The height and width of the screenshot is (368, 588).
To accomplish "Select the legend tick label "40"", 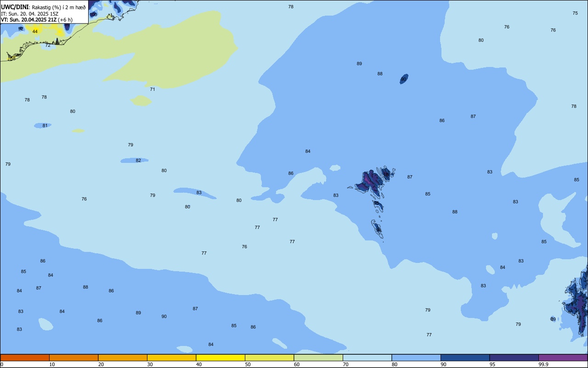I will (x=198, y=364).
